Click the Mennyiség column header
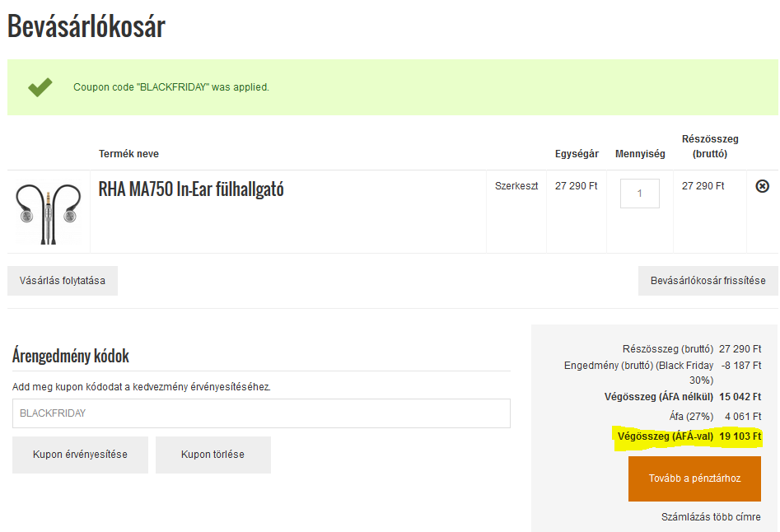The width and height of the screenshot is (780, 532). 640,154
